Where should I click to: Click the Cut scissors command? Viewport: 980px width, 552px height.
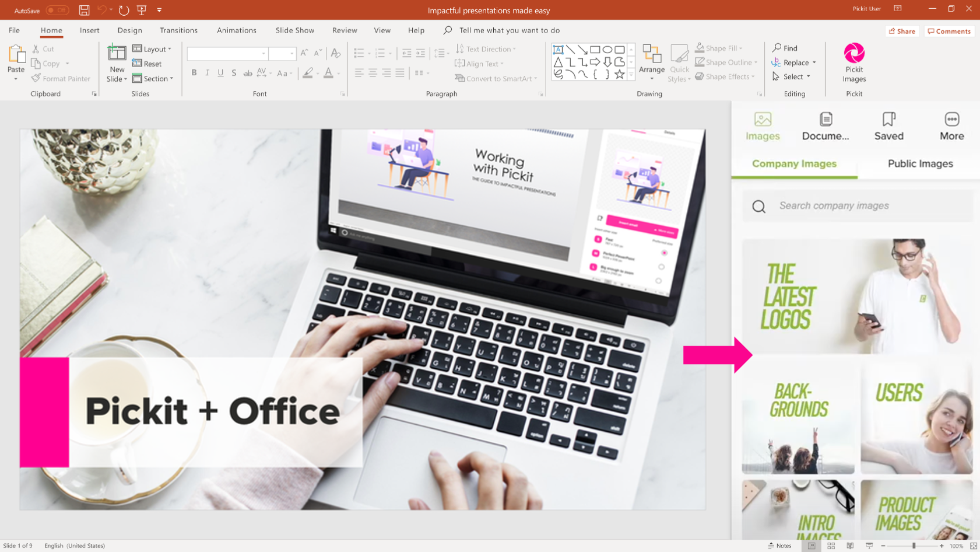point(43,49)
